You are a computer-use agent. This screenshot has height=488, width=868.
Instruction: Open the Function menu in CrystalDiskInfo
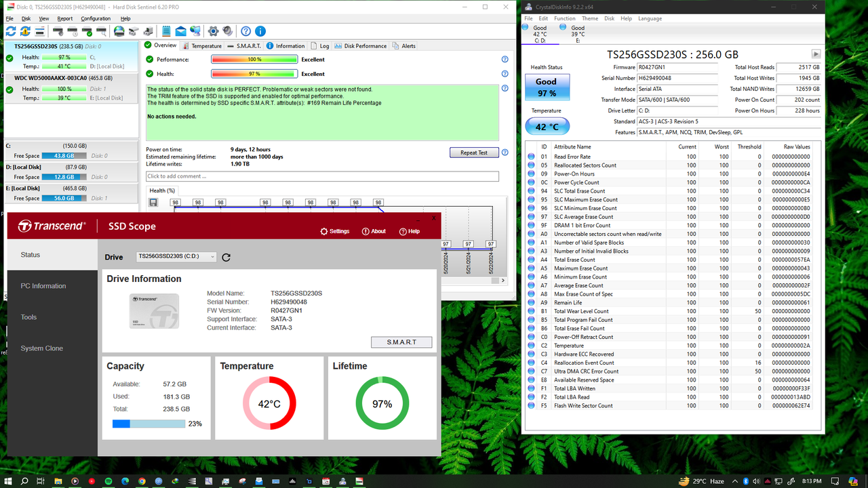tap(564, 18)
